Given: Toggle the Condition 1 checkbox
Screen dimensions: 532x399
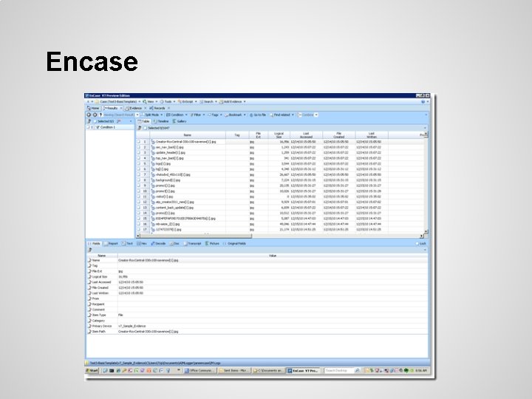Looking at the screenshot, I should pos(88,127).
